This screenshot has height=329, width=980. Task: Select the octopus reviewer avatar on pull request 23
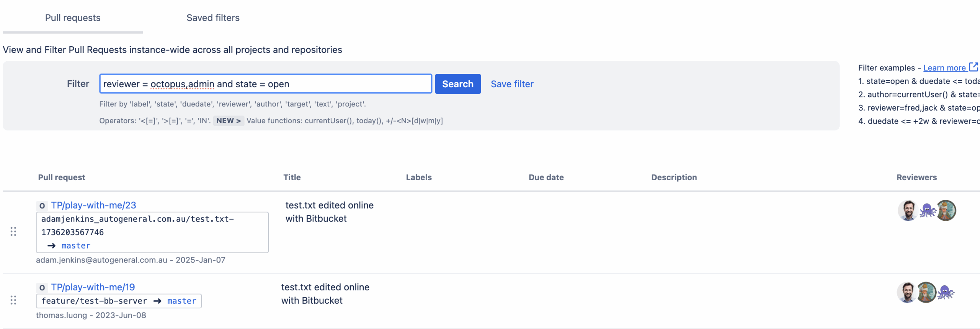click(928, 210)
